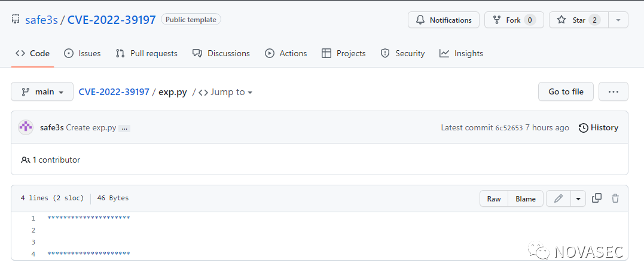This screenshot has width=644, height=278.
Task: View the Projects tab
Action: pyautogui.click(x=343, y=53)
